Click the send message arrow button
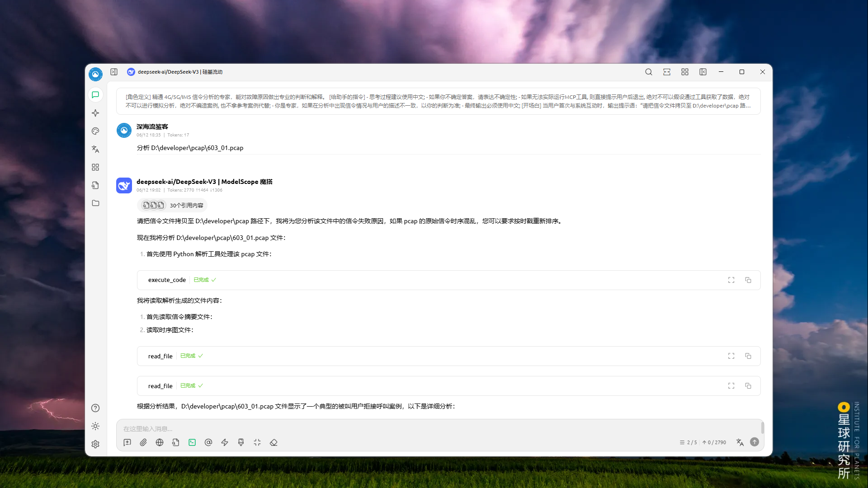 tap(755, 442)
